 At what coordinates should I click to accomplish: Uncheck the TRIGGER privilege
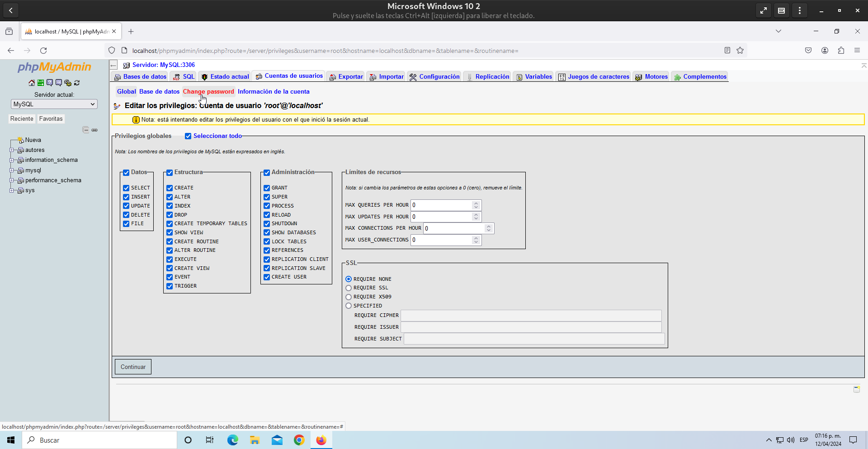pos(170,286)
